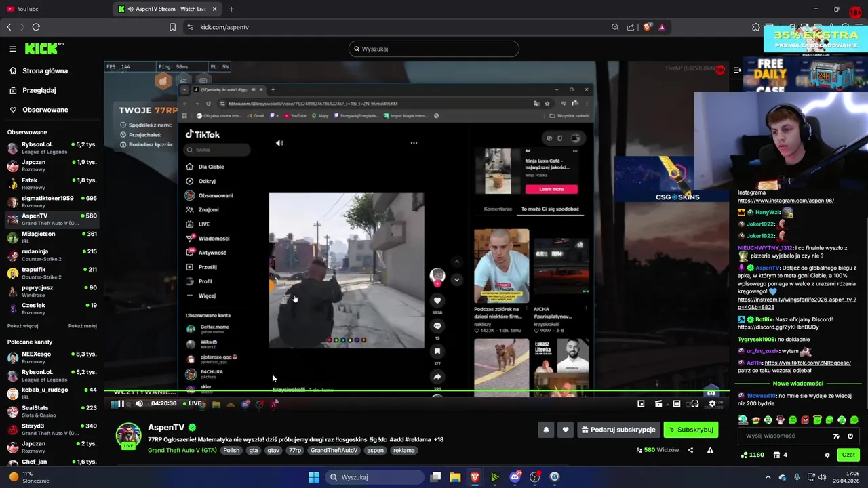The width and height of the screenshot is (868, 488).
Task: Open Windows Start menu
Action: click(314, 477)
